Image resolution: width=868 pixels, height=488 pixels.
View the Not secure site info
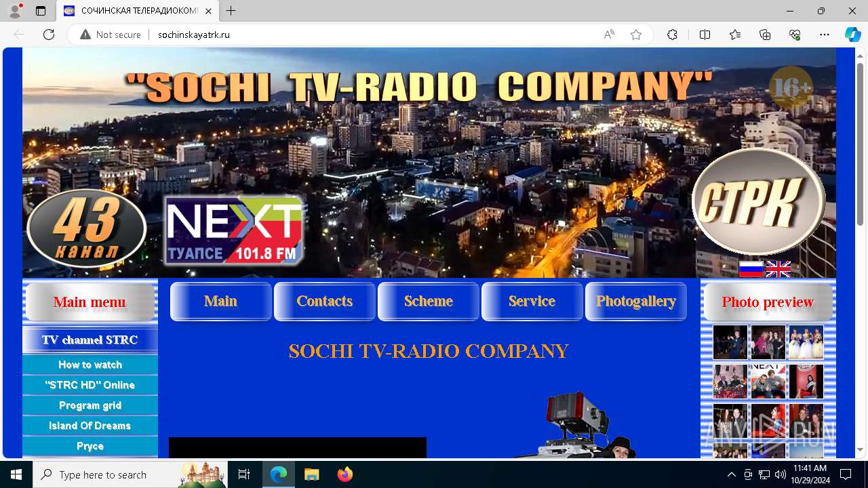[x=111, y=35]
